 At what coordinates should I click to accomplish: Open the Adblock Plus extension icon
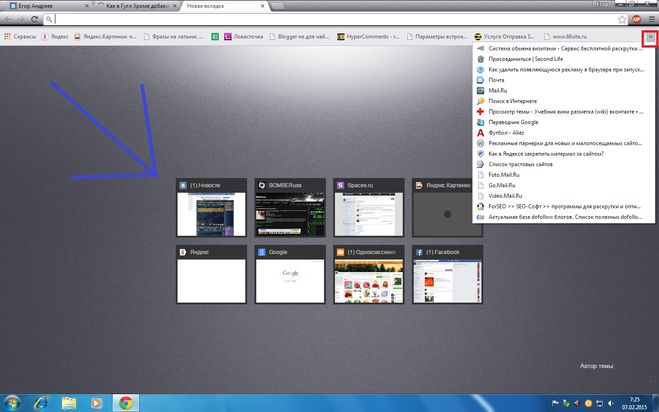[x=636, y=19]
